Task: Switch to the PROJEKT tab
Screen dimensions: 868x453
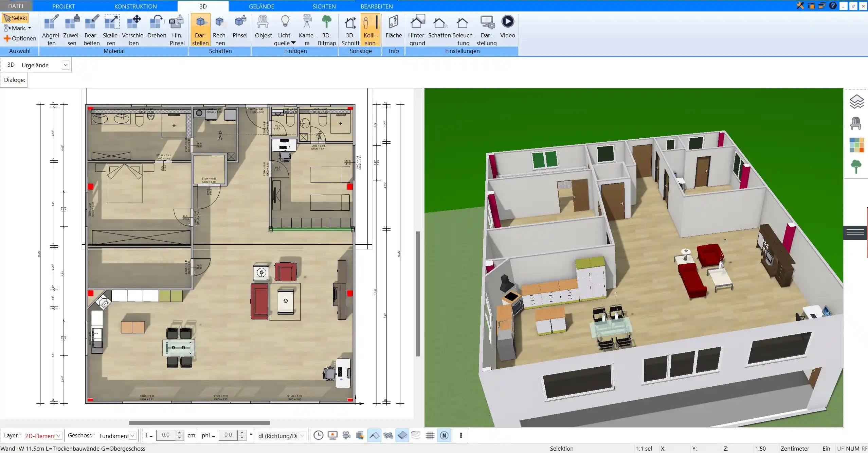Action: coord(64,6)
